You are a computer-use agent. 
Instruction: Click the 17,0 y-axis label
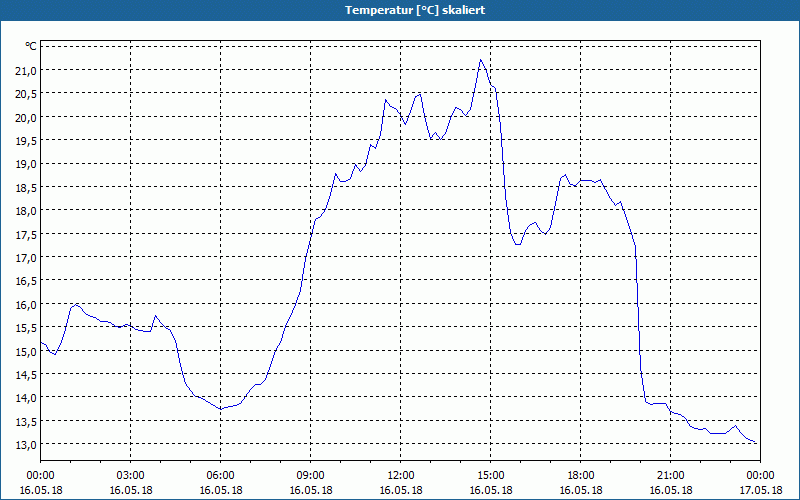point(26,258)
